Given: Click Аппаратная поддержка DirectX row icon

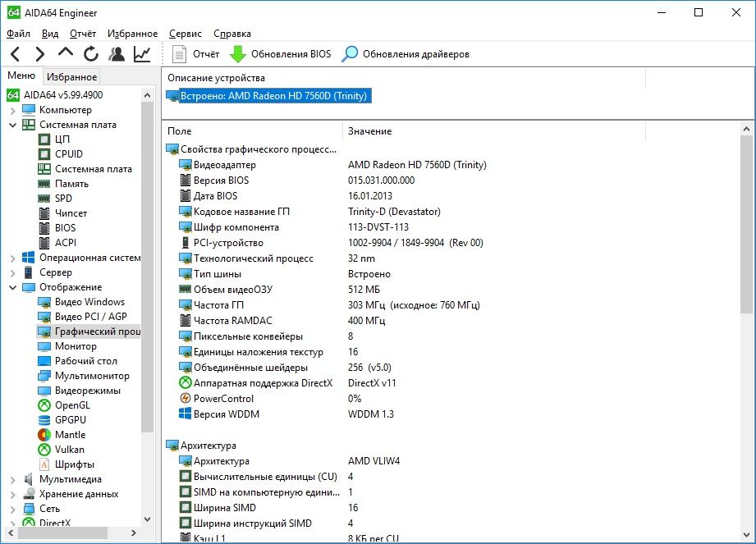Looking at the screenshot, I should pos(186,383).
